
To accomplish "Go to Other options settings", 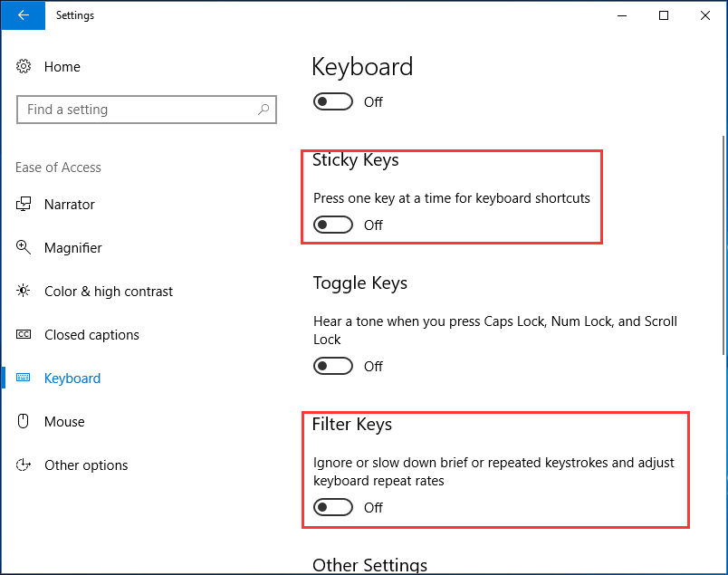I will pyautogui.click(x=86, y=465).
